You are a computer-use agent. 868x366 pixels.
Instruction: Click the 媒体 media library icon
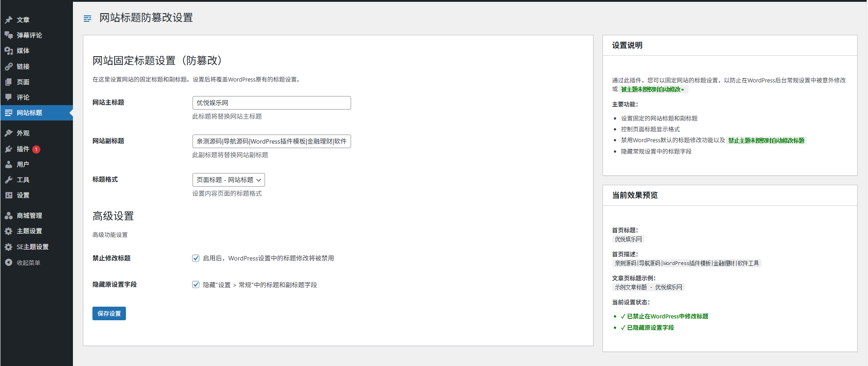(9, 51)
